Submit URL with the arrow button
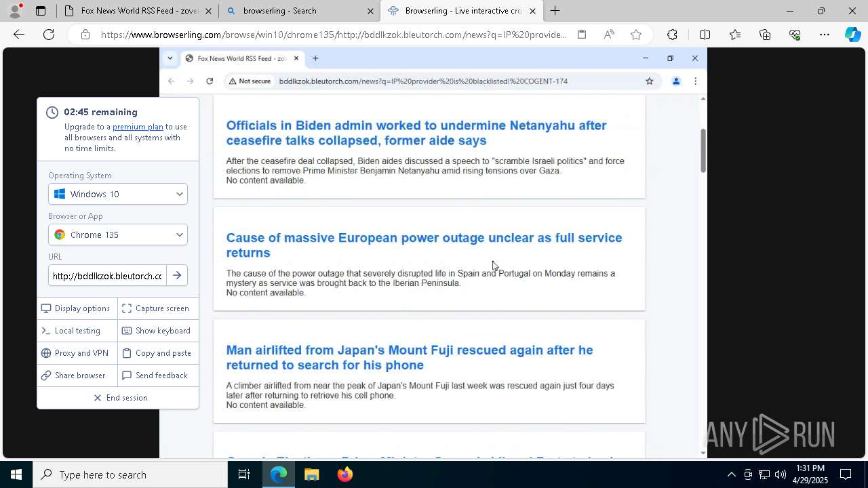 177,276
